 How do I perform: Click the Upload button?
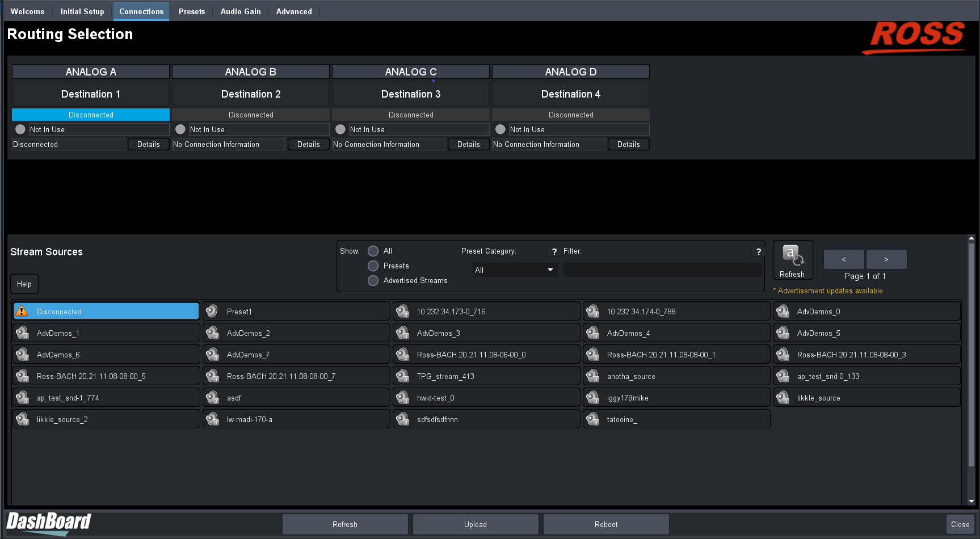tap(476, 524)
